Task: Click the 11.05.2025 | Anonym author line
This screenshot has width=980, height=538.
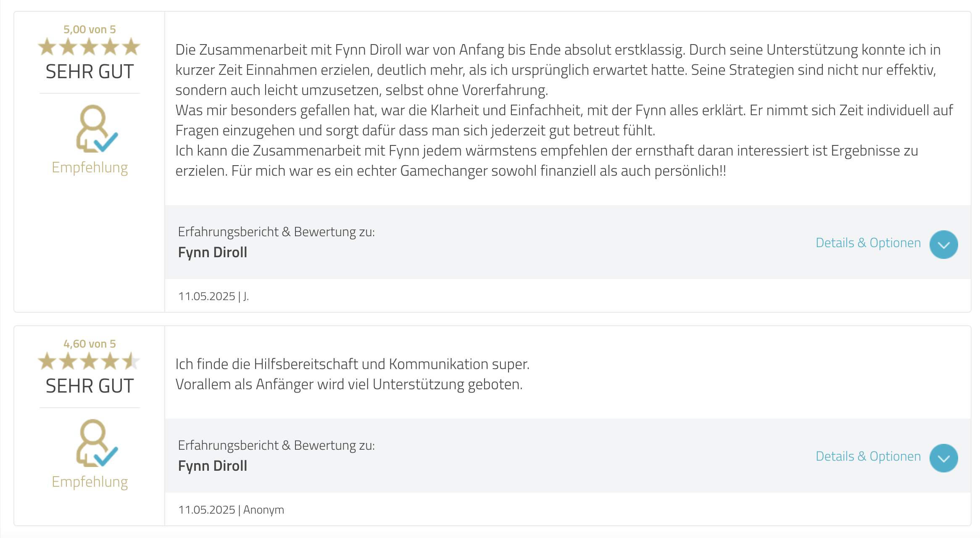Action: (231, 510)
